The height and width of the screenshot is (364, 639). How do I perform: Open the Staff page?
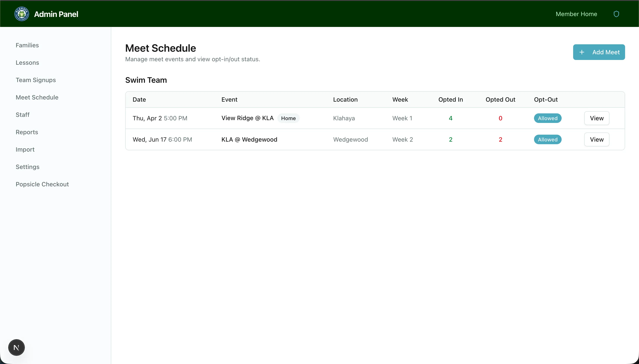[x=23, y=115]
